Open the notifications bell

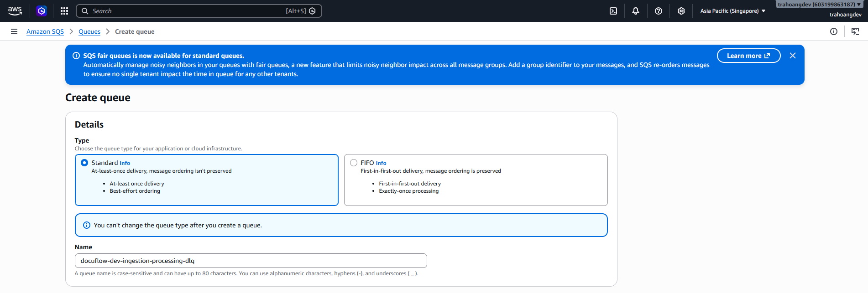(x=636, y=11)
